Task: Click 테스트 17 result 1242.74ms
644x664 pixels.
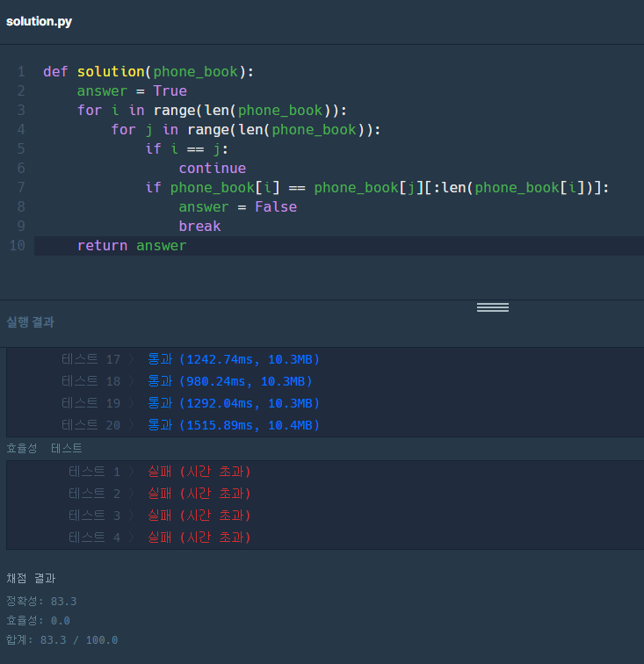Action: (234, 359)
